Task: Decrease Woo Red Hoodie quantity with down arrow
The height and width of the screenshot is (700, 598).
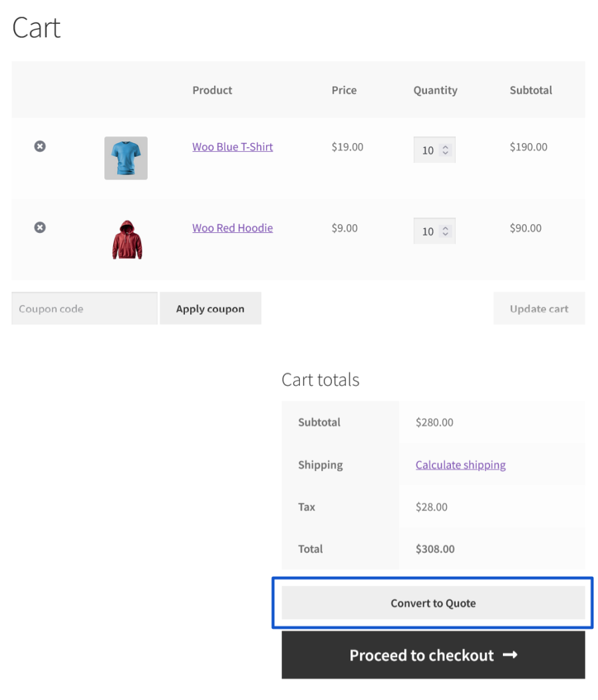Action: pos(446,235)
